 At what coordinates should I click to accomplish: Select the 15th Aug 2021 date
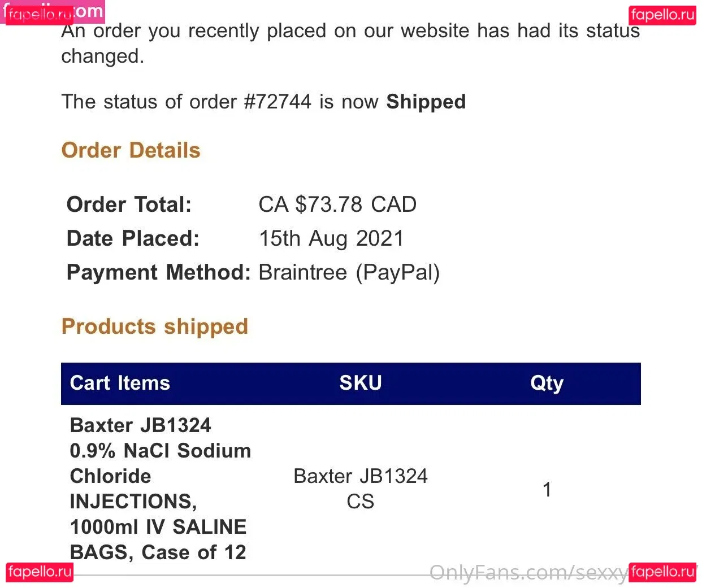coord(331,238)
